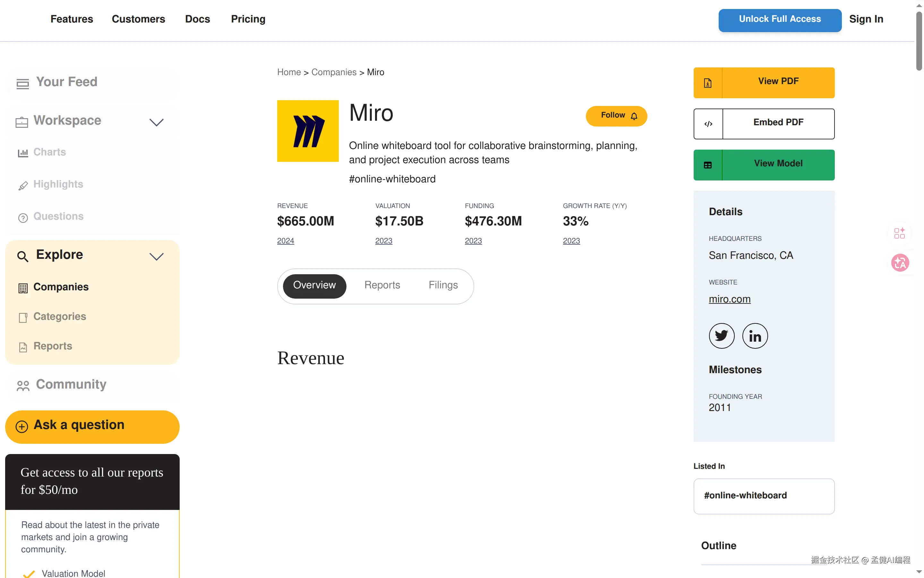
Task: Click the $17.50B valuation value
Action: [x=399, y=221]
